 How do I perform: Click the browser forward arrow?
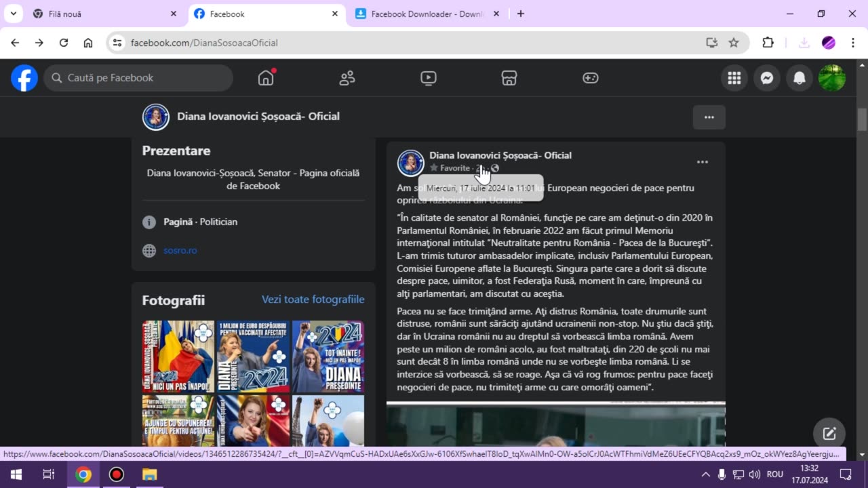39,43
